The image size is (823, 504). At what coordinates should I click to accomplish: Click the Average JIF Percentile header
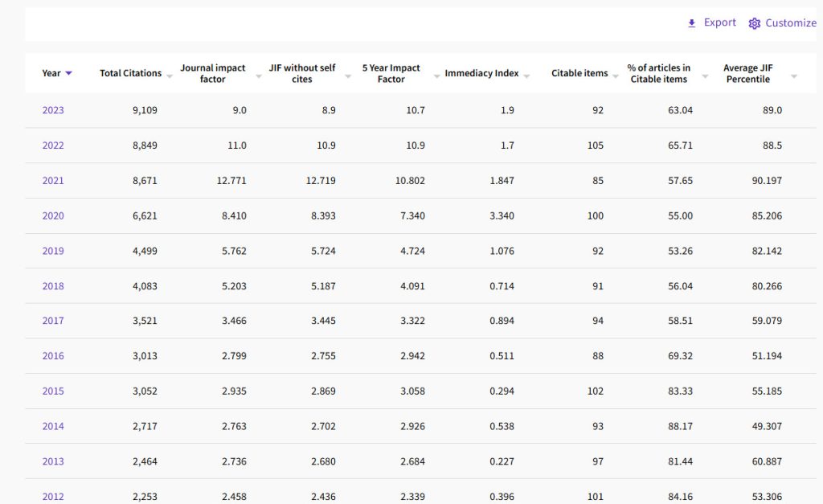click(x=748, y=73)
